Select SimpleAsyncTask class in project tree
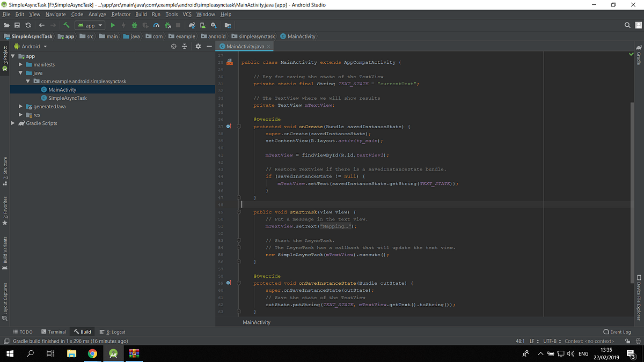644x362 pixels. click(67, 98)
